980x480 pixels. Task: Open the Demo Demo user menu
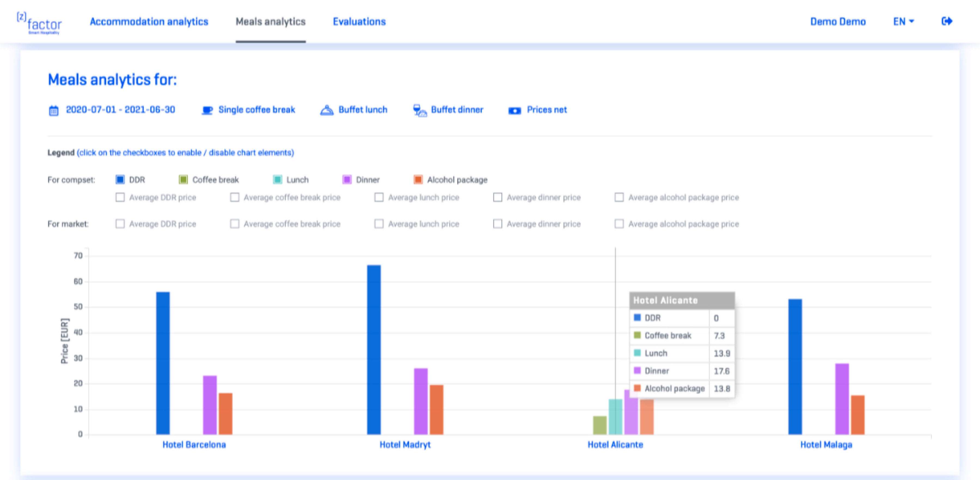838,22
